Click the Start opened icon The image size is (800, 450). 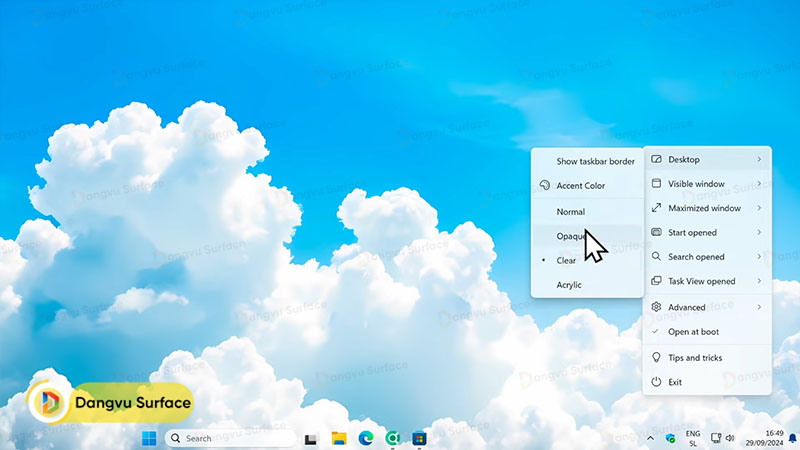pos(656,232)
